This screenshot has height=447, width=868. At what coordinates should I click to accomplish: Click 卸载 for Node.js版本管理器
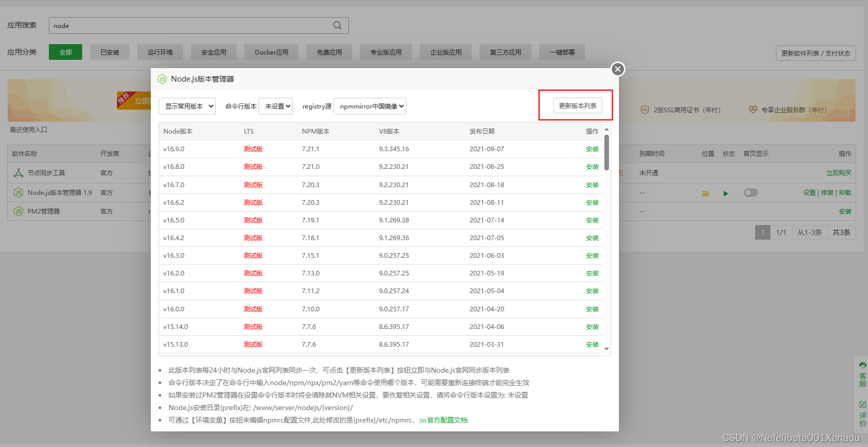click(845, 193)
